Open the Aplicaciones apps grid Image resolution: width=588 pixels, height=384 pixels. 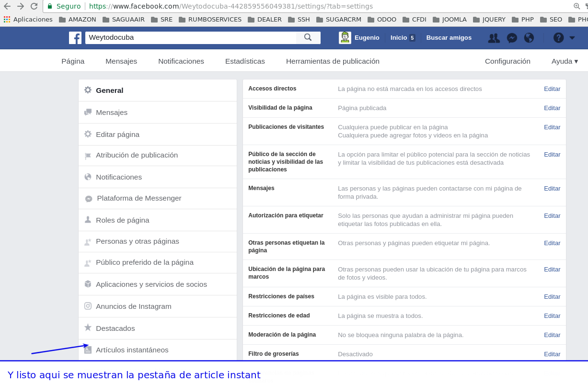(28, 20)
